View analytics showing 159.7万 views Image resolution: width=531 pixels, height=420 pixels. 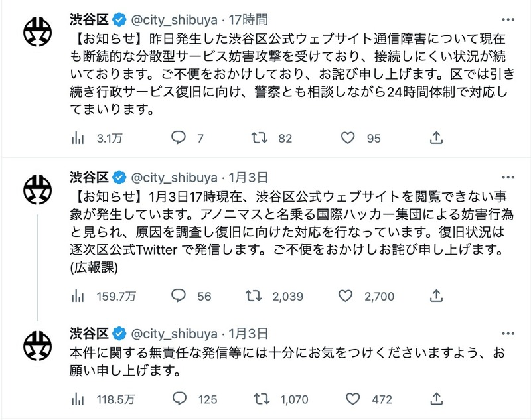(78, 296)
